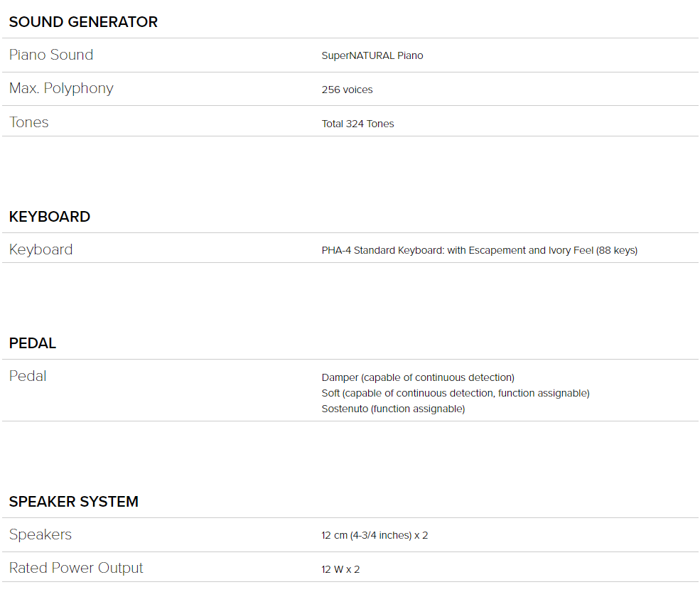Click the KEYBOARD section heading
The image size is (700, 592).
click(x=50, y=217)
